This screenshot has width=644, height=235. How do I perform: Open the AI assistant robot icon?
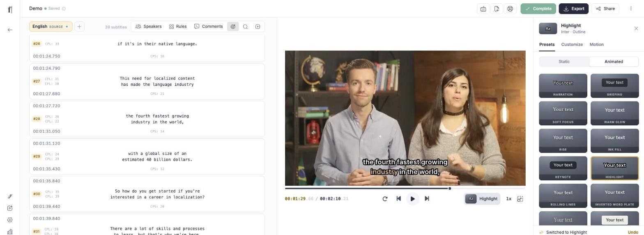[483, 9]
